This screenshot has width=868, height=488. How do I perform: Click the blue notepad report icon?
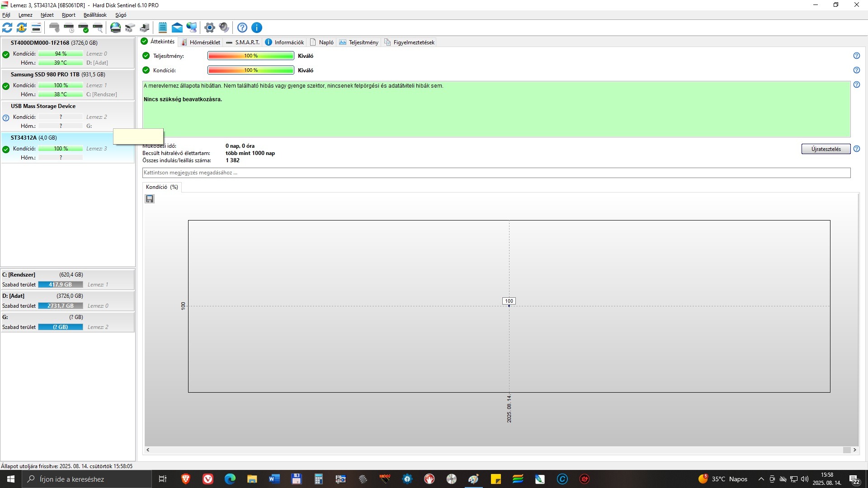click(x=163, y=28)
